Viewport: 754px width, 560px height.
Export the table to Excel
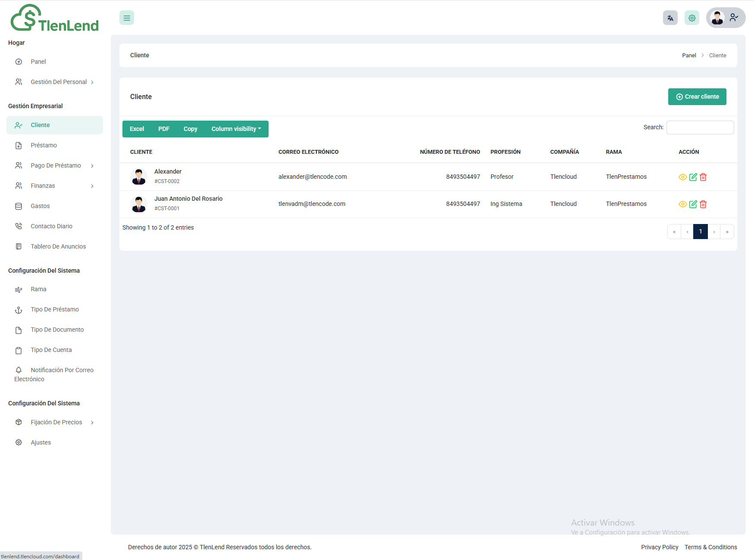click(x=137, y=129)
